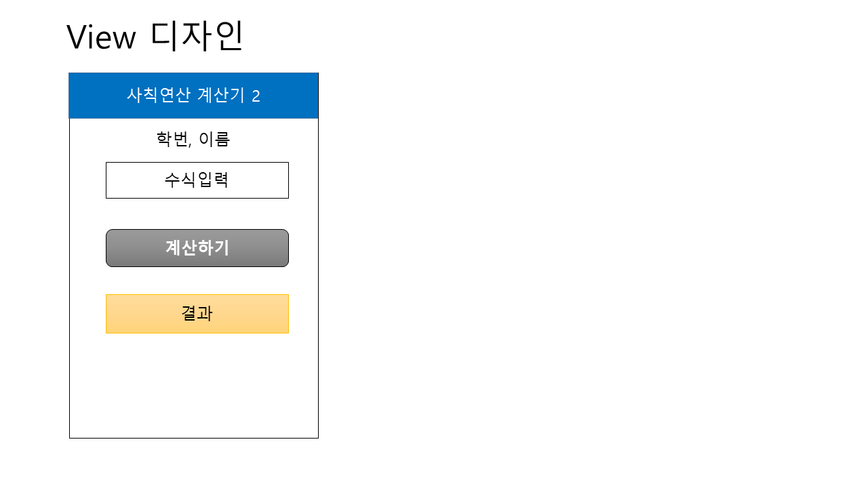
Task: Click 사칙연산 in the blue header
Action: 159,96
